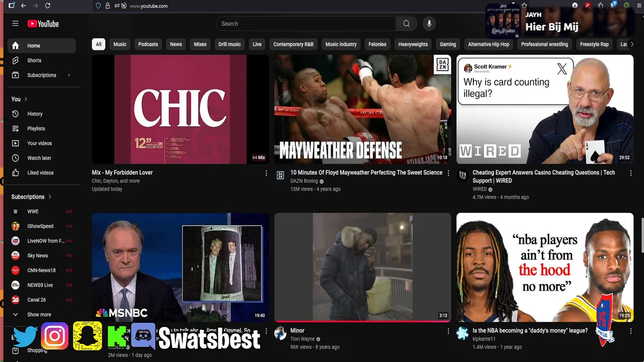The image size is (644, 362).
Task: Open options menu for NBA daddy's money video
Action: click(x=630, y=331)
